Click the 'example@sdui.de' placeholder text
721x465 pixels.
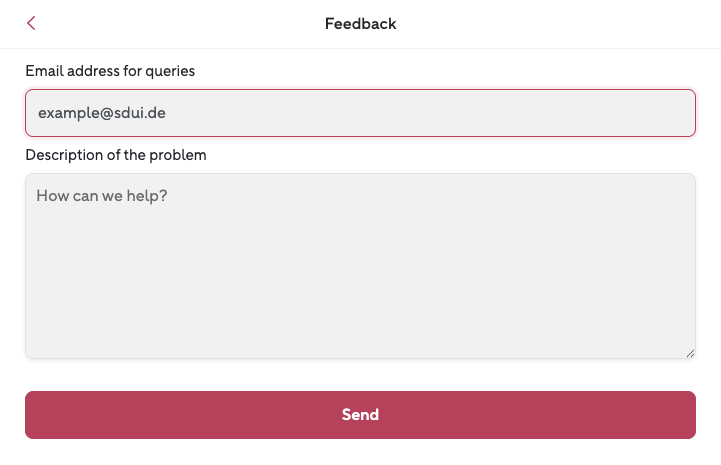(102, 113)
